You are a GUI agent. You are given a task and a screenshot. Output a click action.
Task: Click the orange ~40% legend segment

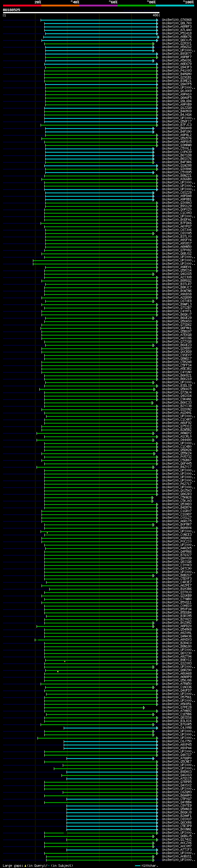tap(60, 6)
